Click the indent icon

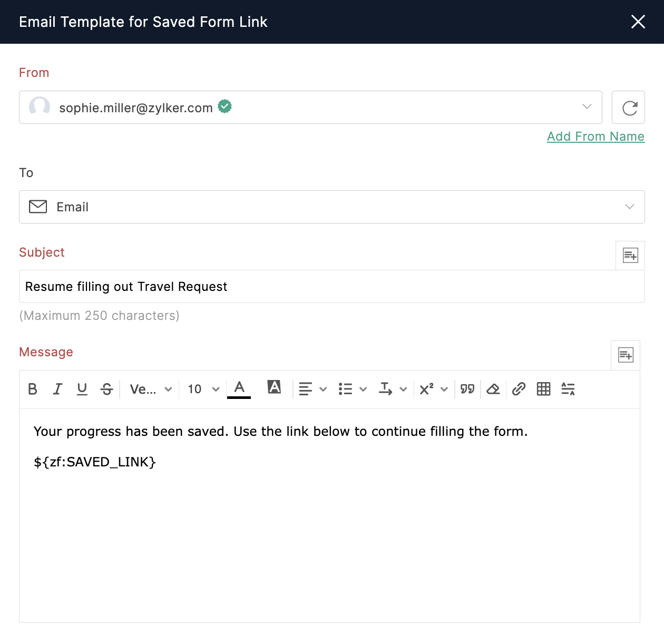(386, 389)
